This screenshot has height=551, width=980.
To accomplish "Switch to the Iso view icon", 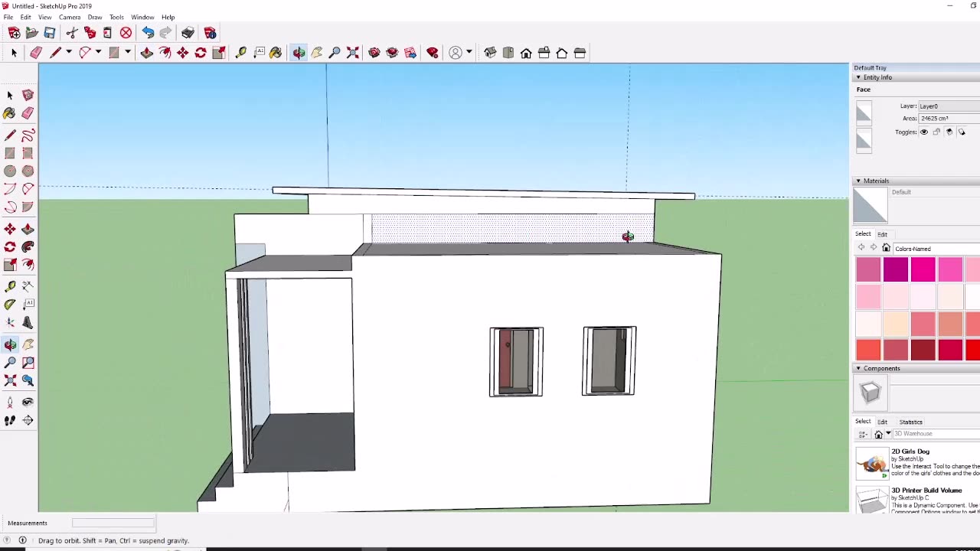I will tap(490, 53).
